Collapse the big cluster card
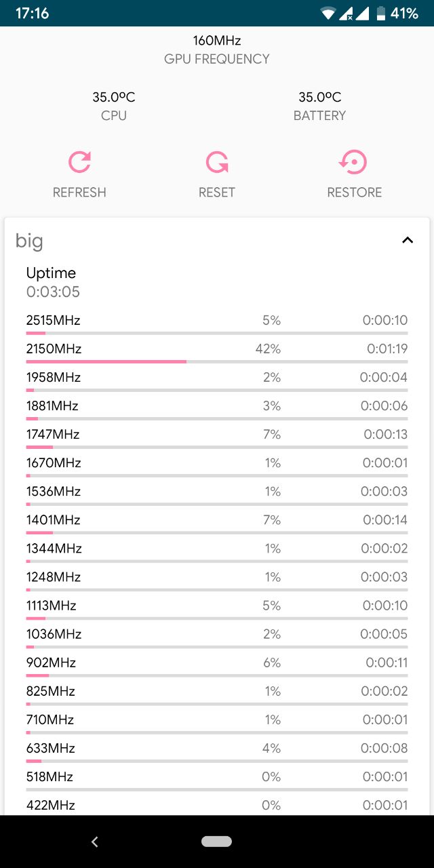This screenshot has height=868, width=434. coord(408,240)
